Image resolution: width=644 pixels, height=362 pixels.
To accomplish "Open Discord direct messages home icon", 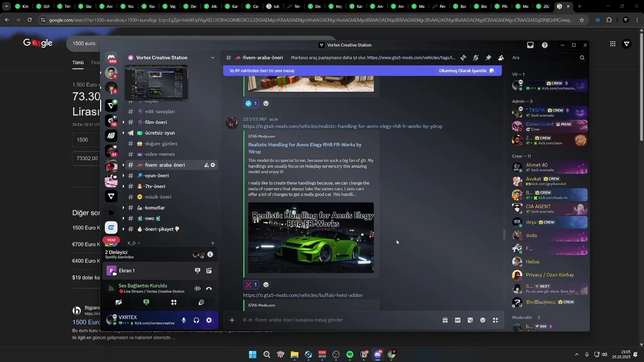I will [x=111, y=57].
